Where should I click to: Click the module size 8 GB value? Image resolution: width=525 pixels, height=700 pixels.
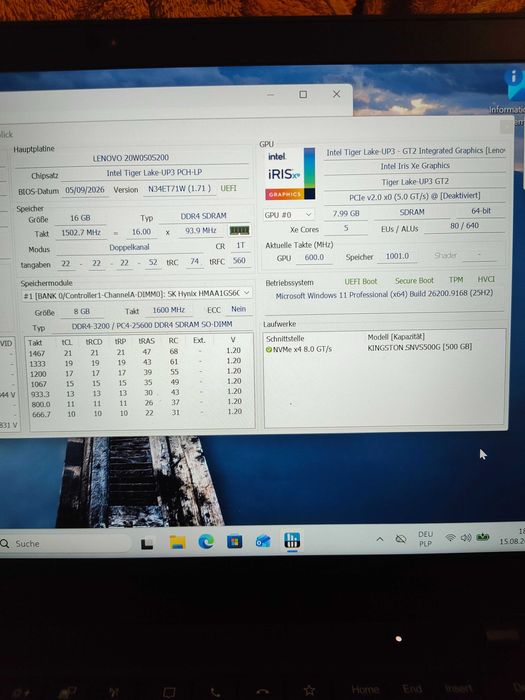82,311
